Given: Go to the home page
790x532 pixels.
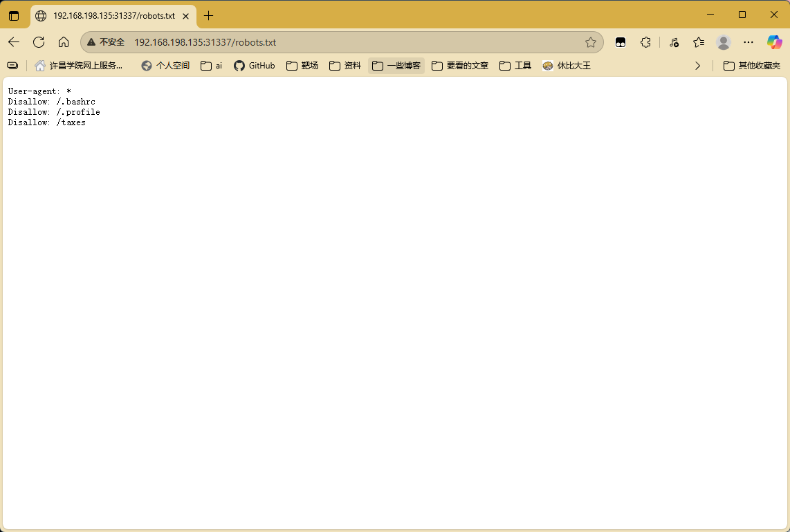Looking at the screenshot, I should (64, 42).
